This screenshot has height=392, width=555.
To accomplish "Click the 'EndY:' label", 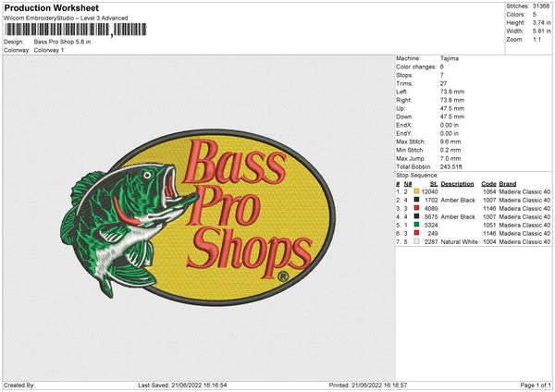I will point(404,133).
